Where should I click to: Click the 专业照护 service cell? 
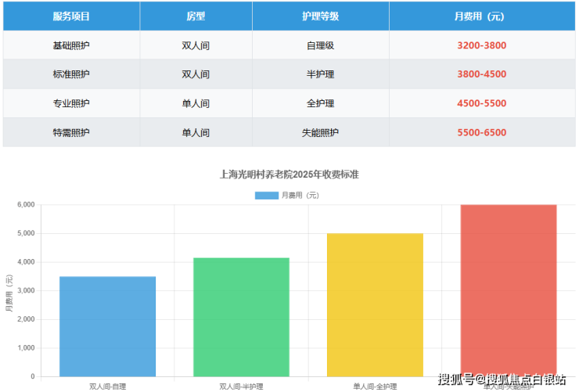click(x=71, y=103)
